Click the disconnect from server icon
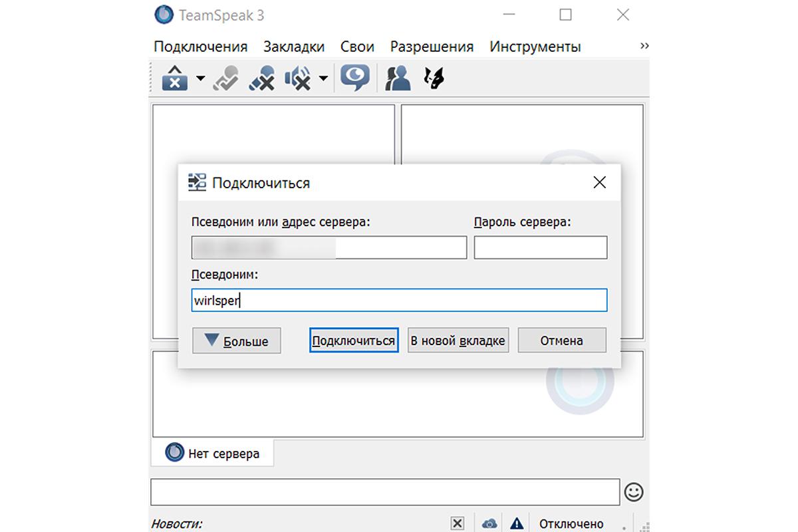The height and width of the screenshot is (532, 798). coord(174,78)
